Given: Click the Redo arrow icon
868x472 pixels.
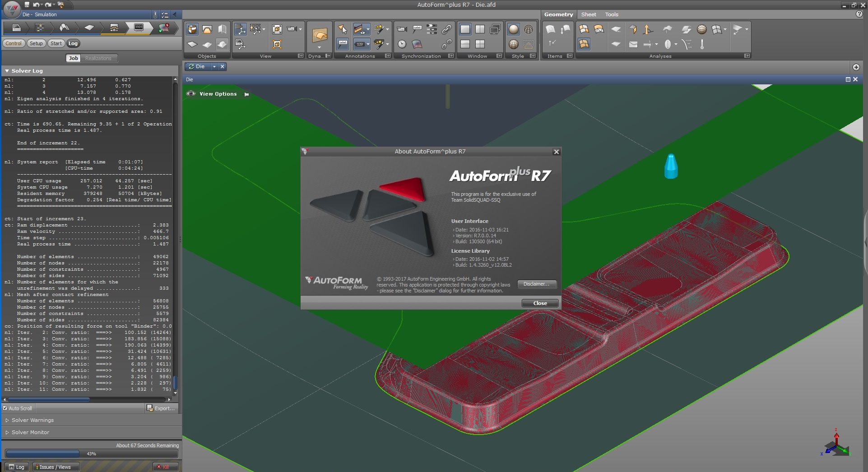Looking at the screenshot, I should [48, 5].
